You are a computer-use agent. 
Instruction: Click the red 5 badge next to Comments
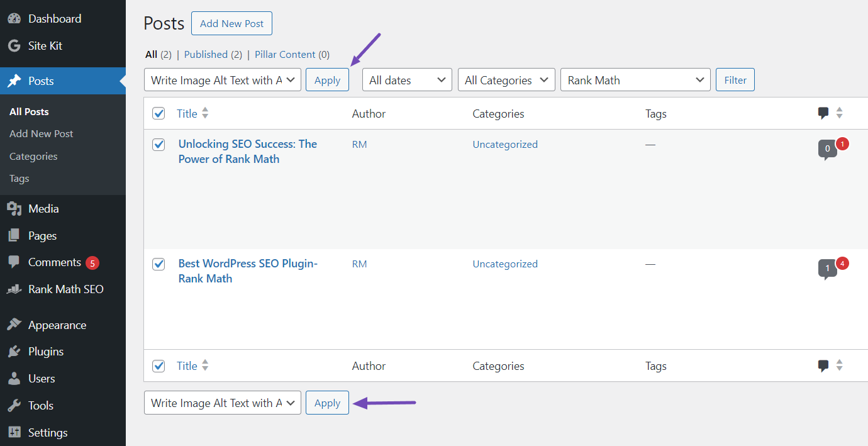tap(92, 263)
